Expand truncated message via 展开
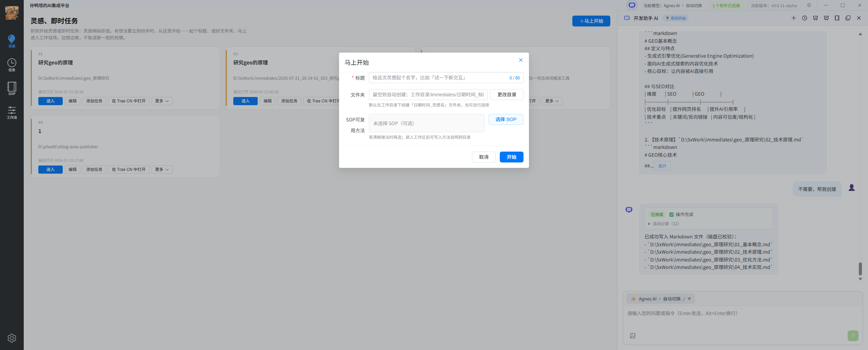This screenshot has width=868, height=350. pos(662,166)
